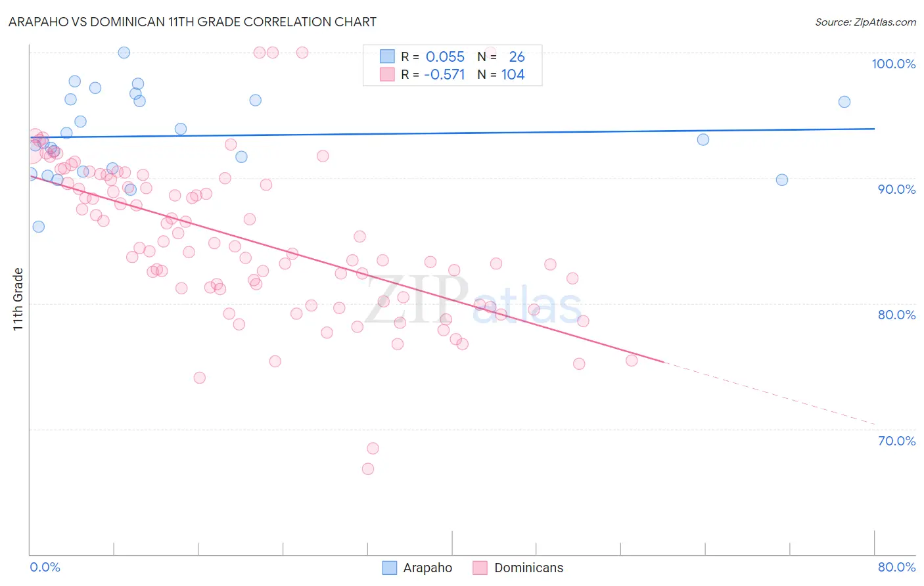Click the chart title text
Image resolution: width=924 pixels, height=586 pixels.
point(193,22)
